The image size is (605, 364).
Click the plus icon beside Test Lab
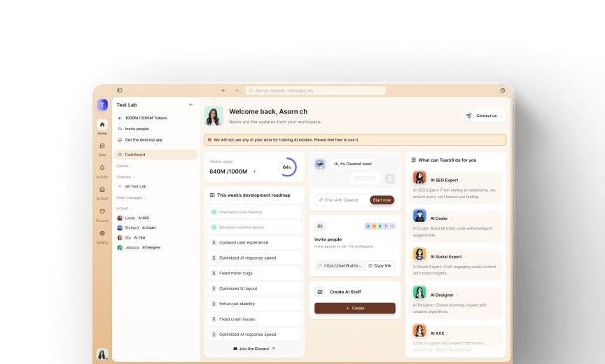click(x=190, y=105)
